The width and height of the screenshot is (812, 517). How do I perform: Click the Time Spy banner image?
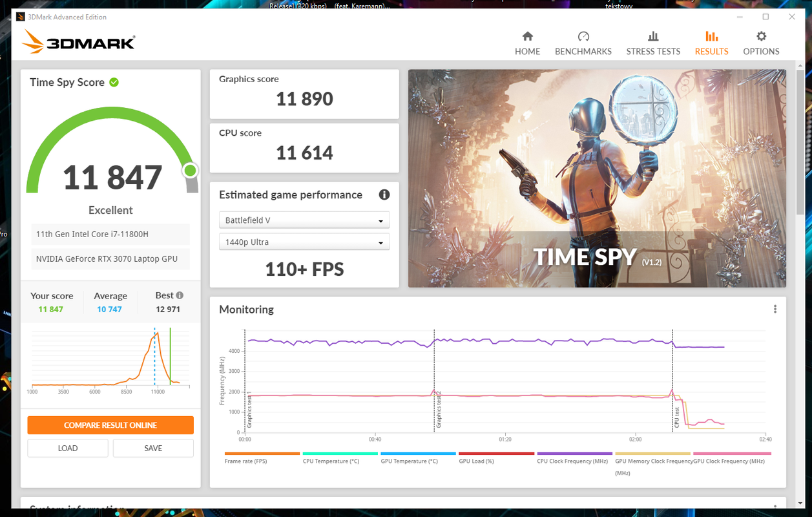pos(597,178)
